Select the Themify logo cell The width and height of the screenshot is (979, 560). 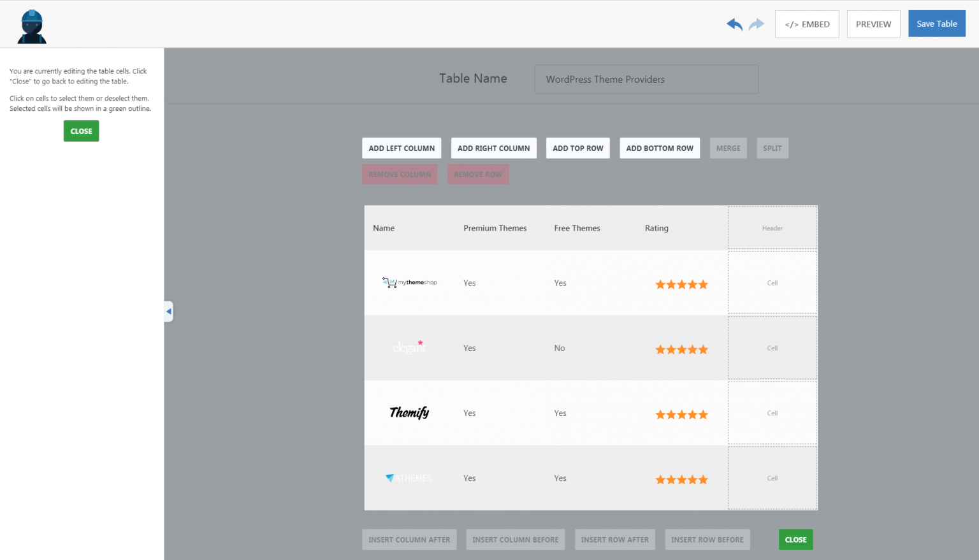tap(410, 413)
